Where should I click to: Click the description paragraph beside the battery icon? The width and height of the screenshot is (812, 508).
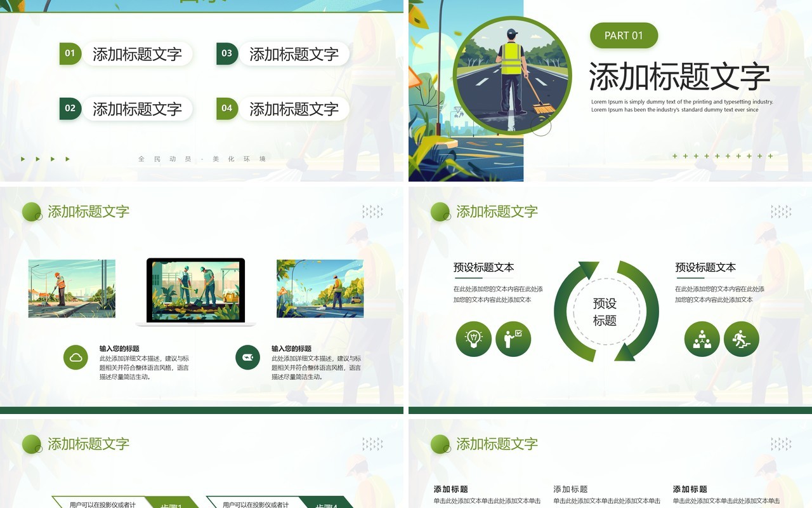(x=316, y=368)
